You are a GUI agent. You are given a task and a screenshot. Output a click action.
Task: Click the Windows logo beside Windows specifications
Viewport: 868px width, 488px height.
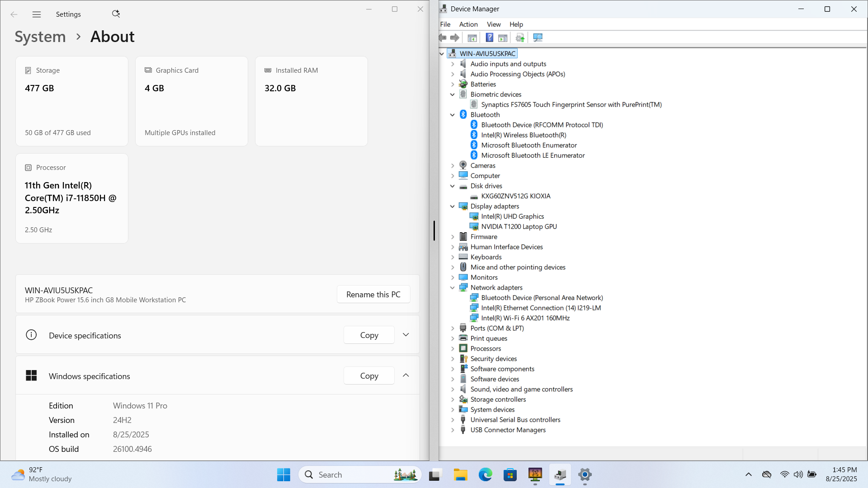[31, 375]
